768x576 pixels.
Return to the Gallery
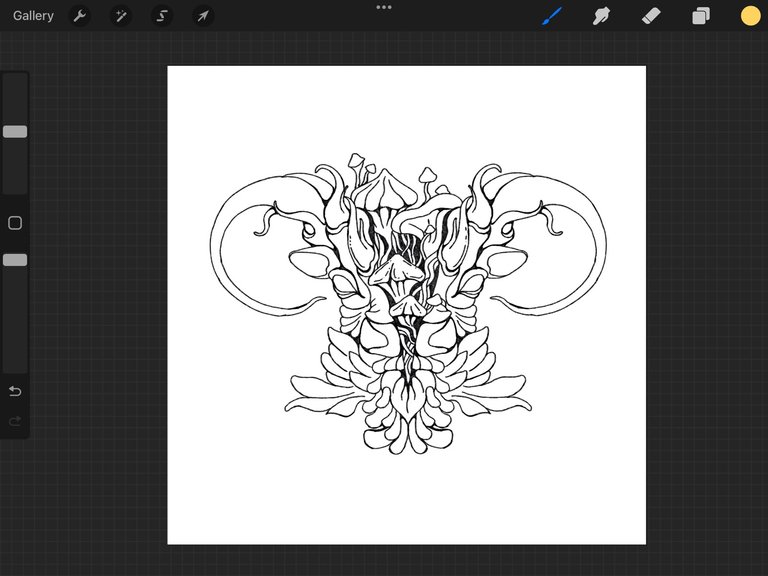pyautogui.click(x=33, y=16)
